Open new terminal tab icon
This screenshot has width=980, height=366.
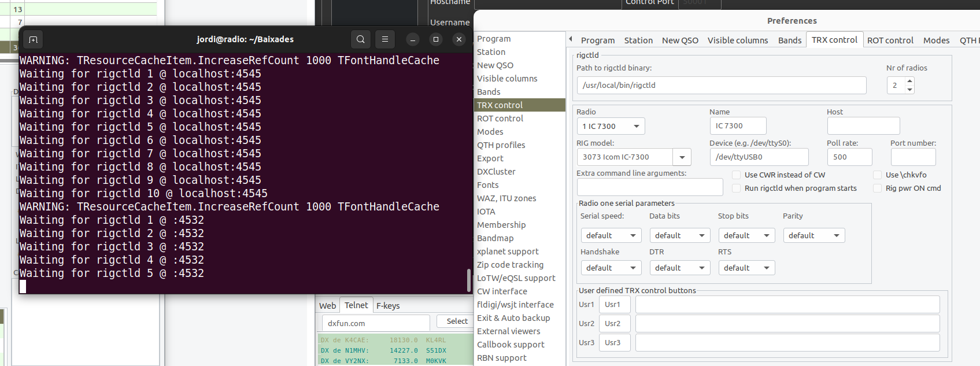pos(33,39)
